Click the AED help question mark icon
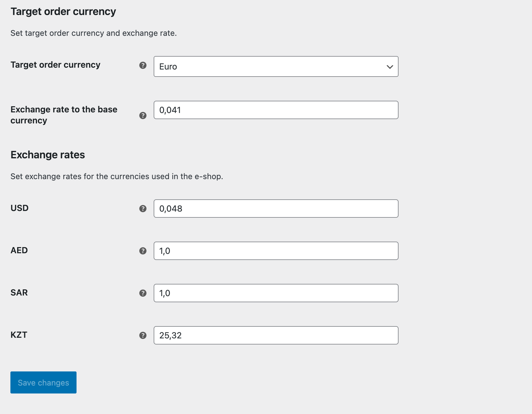The height and width of the screenshot is (414, 532). (x=143, y=251)
